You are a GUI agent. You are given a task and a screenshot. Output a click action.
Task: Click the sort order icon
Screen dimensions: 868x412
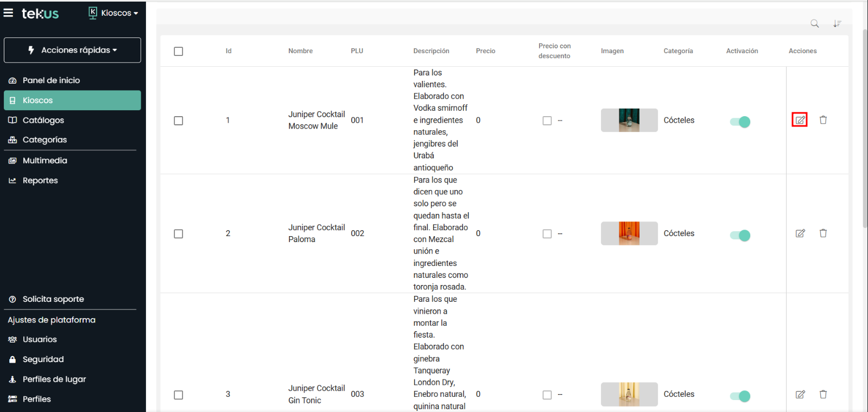point(837,23)
